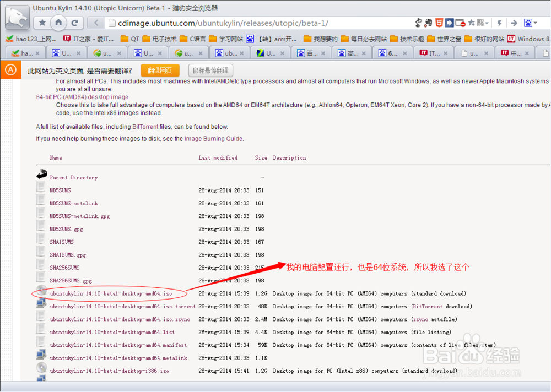The width and height of the screenshot is (551, 392).
Task: Open the dropdown beside the paw menu icon
Action: point(536,23)
